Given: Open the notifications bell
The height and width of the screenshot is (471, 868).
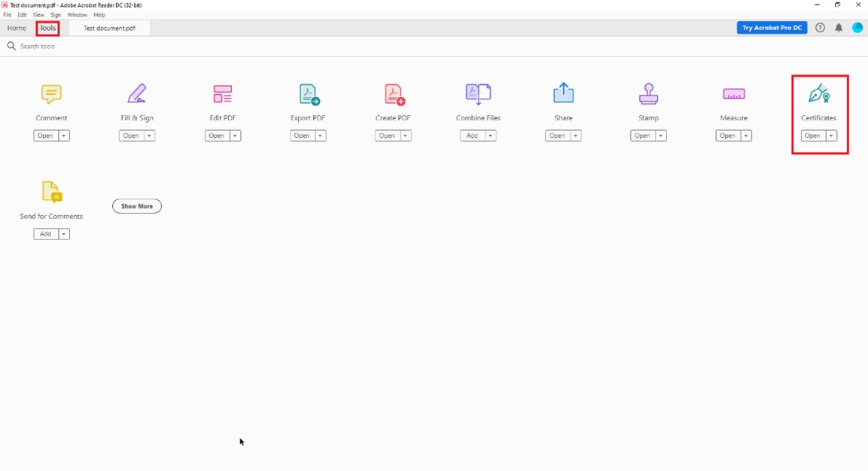Looking at the screenshot, I should point(838,27).
